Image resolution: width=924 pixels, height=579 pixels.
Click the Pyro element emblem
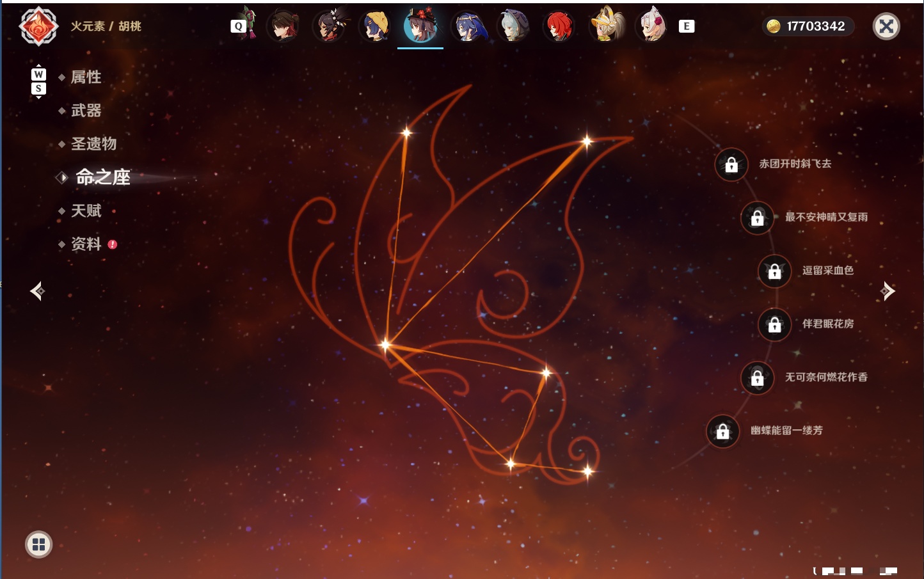38,26
